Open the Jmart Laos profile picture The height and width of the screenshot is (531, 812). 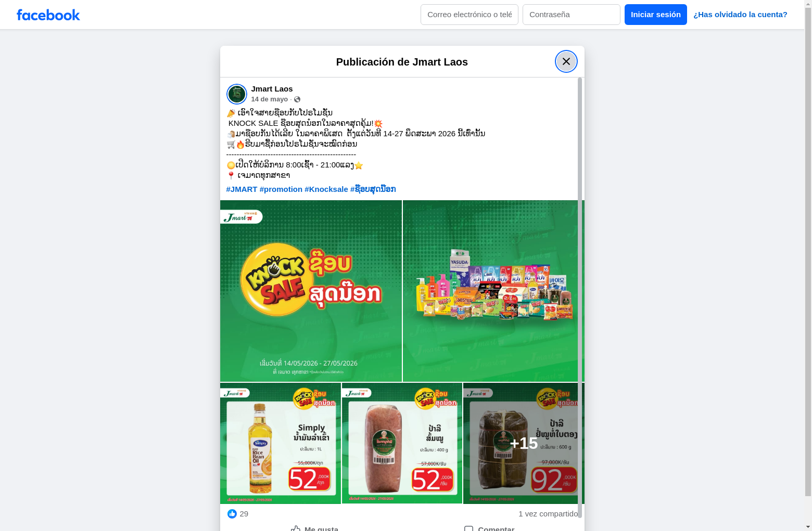pyautogui.click(x=237, y=94)
